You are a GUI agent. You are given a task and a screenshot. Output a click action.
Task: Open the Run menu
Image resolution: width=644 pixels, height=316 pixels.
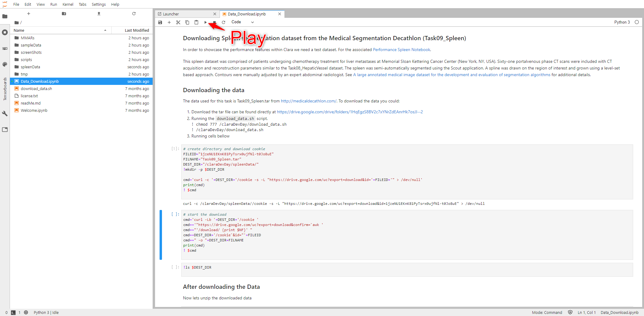coord(54,4)
